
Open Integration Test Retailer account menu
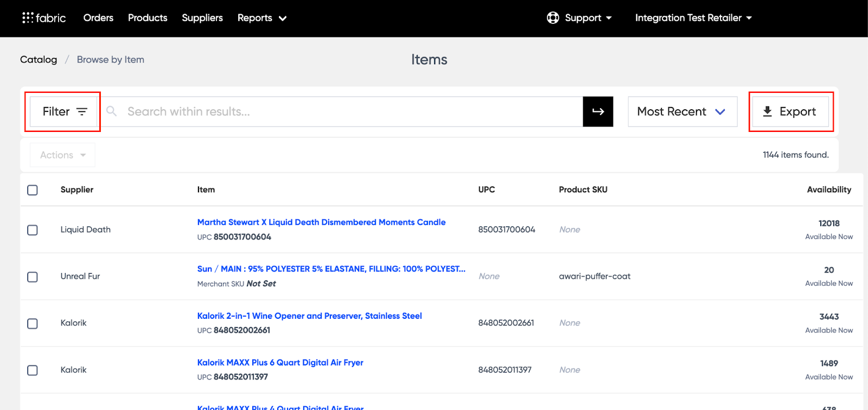coord(694,18)
